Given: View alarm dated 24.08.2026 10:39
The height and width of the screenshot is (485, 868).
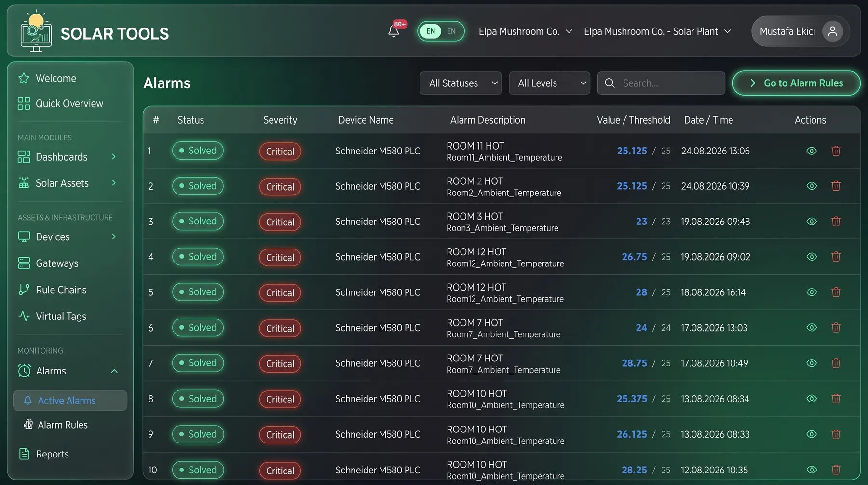Looking at the screenshot, I should pyautogui.click(x=812, y=186).
